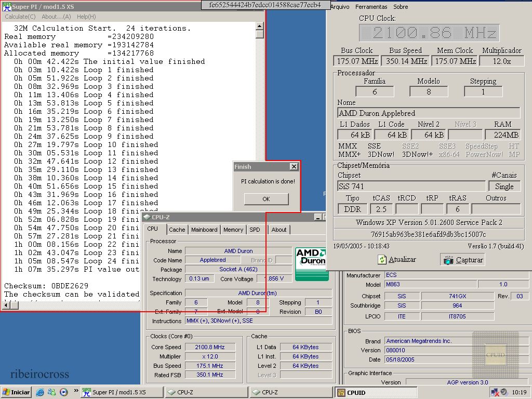Click CPU-Z Rated FSB value 350.1 MHz
This screenshot has height=399, width=532.
click(x=210, y=375)
